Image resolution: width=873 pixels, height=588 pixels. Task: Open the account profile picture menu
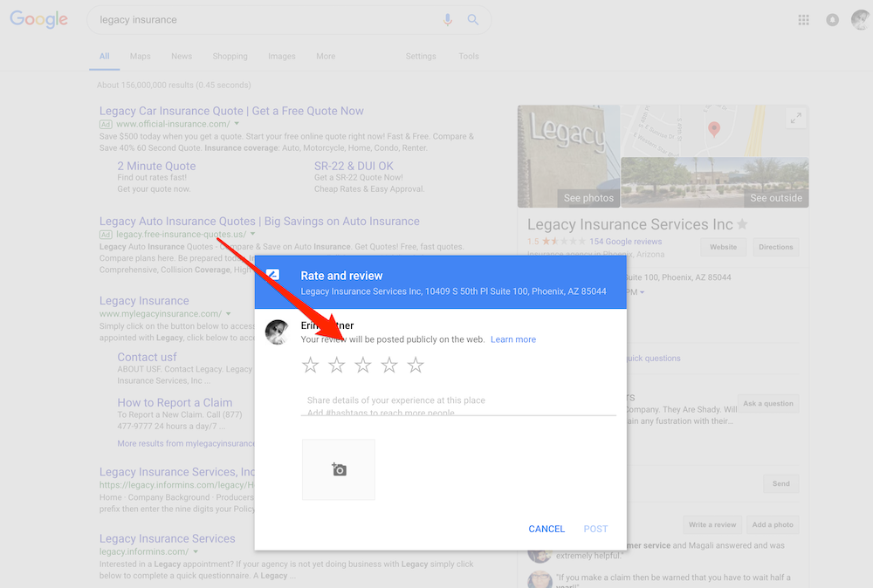click(861, 19)
